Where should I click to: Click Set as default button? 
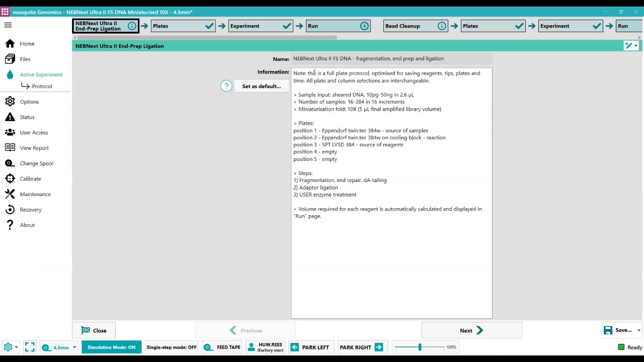(261, 86)
